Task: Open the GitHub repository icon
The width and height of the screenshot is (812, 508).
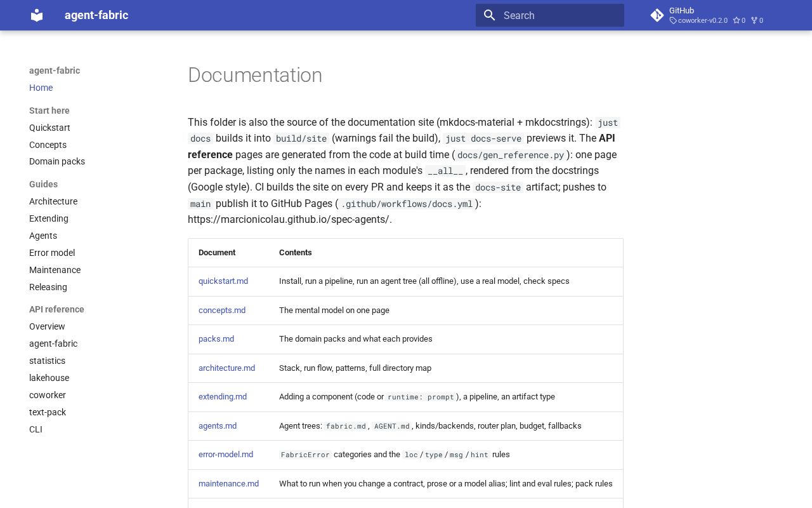Action: (x=657, y=15)
